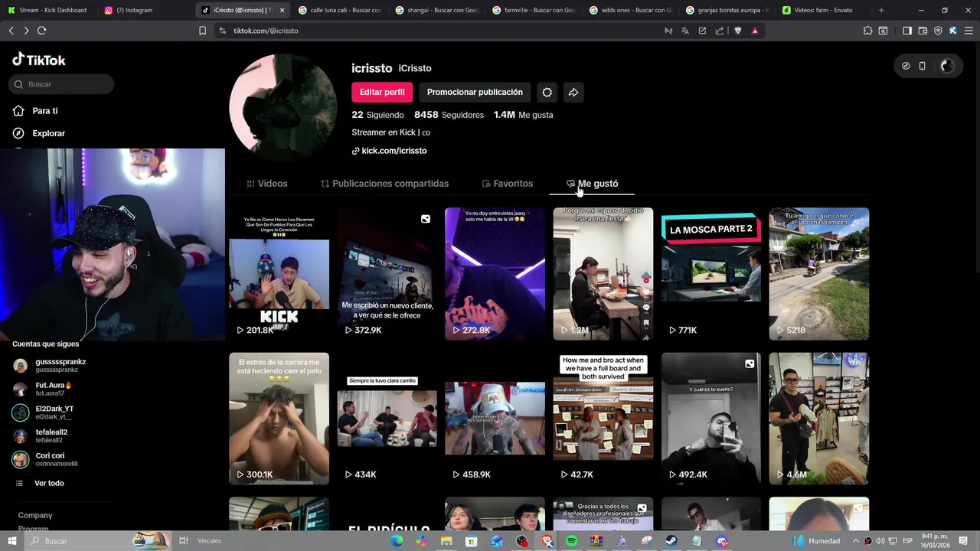Viewport: 980px width, 551px height.
Task: Click the TikTok logo
Action: point(39,60)
